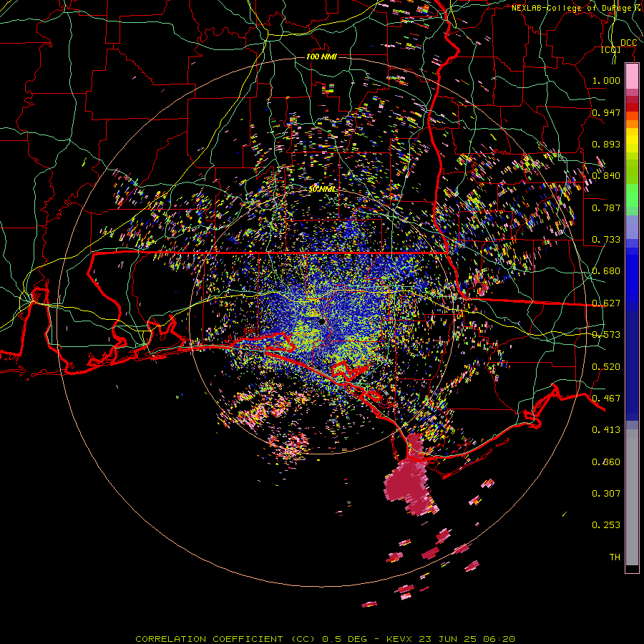The width and height of the screenshot is (644, 644).
Task: Select the 0.733 legend value
Action: [606, 240]
